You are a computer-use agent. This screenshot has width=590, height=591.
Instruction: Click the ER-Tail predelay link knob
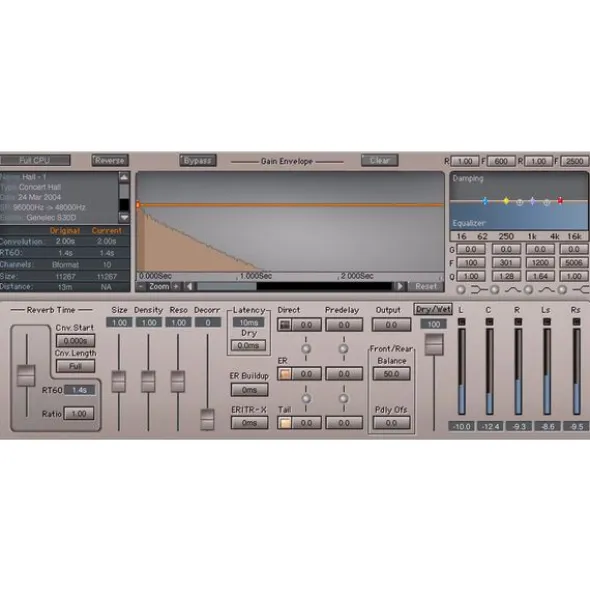[343, 398]
